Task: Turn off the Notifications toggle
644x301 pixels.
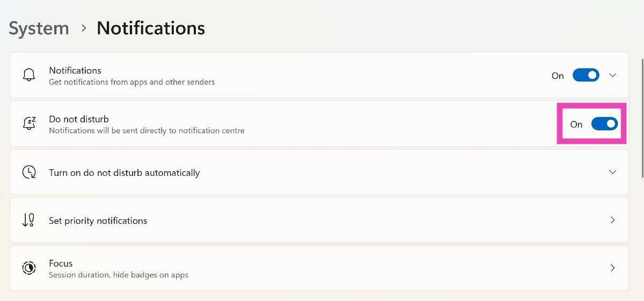Action: click(586, 75)
